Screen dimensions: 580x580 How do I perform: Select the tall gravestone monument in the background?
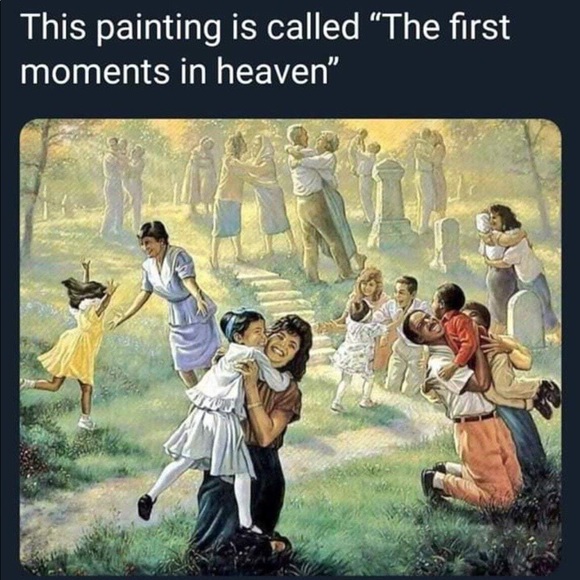click(388, 202)
